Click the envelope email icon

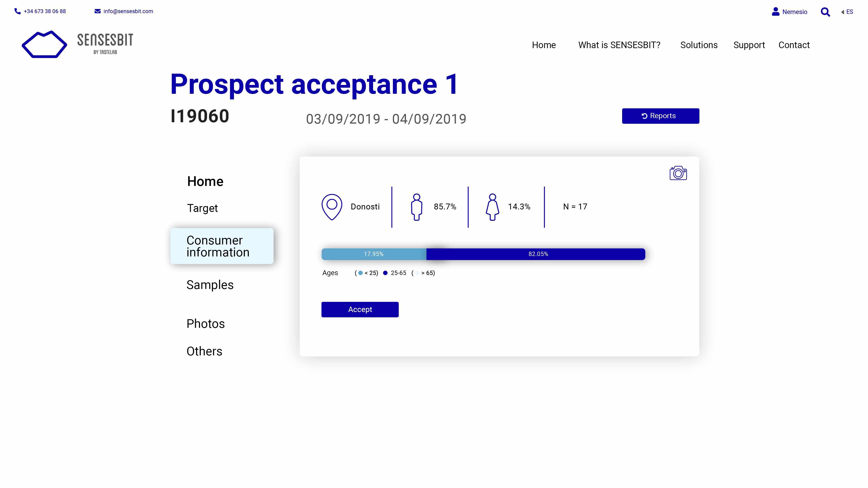point(97,12)
